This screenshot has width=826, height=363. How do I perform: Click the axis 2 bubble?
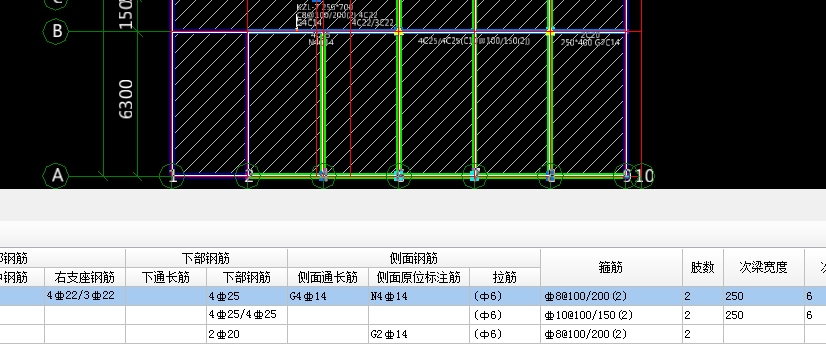click(x=248, y=176)
